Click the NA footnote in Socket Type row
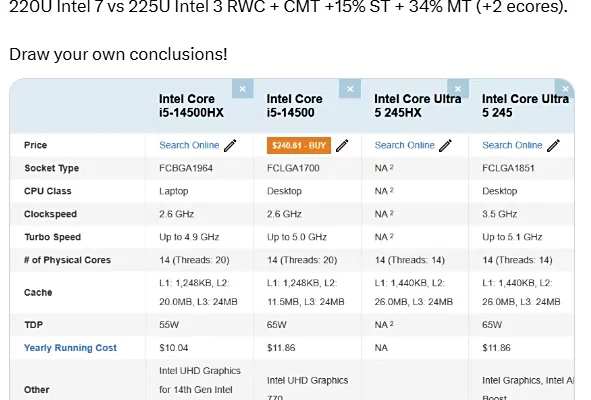The width and height of the screenshot is (591, 400). tap(391, 166)
